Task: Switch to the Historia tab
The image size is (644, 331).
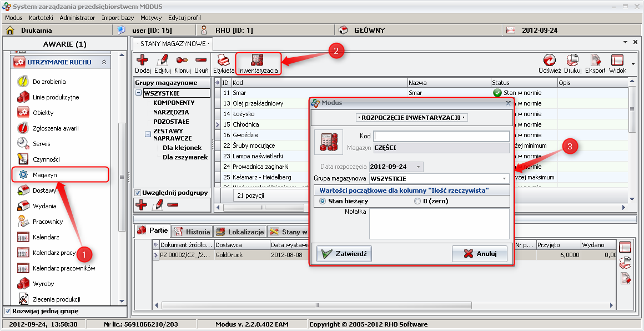Action: [192, 232]
